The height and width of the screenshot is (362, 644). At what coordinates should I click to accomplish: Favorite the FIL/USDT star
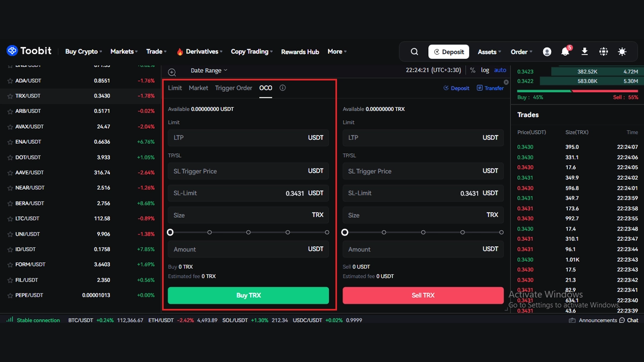[x=10, y=280]
